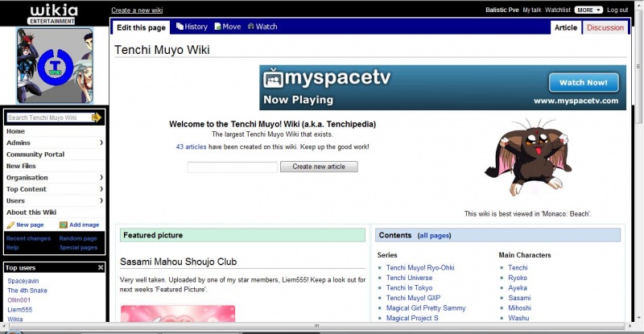Click the Move page button
The image size is (644, 334).
(227, 27)
